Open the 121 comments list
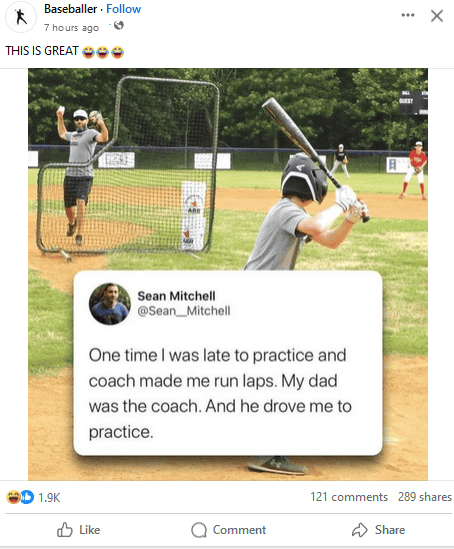Image resolution: width=454 pixels, height=549 pixels. point(349,497)
